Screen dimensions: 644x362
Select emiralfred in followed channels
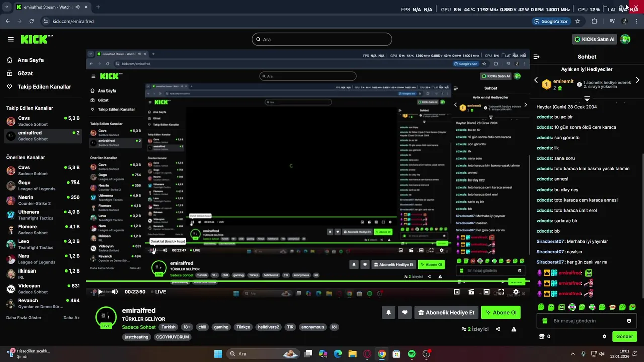(x=43, y=136)
